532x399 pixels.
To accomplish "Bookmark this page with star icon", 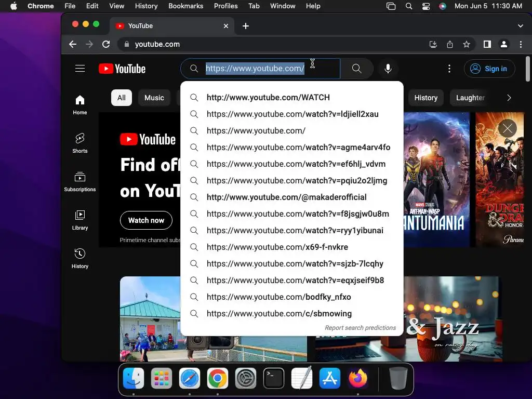I will [467, 44].
